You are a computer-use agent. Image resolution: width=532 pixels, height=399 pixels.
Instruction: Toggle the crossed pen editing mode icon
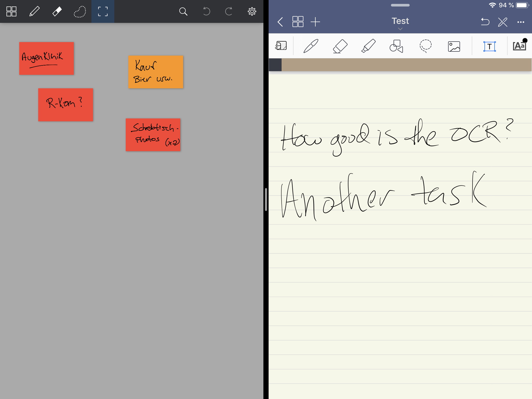pos(503,22)
